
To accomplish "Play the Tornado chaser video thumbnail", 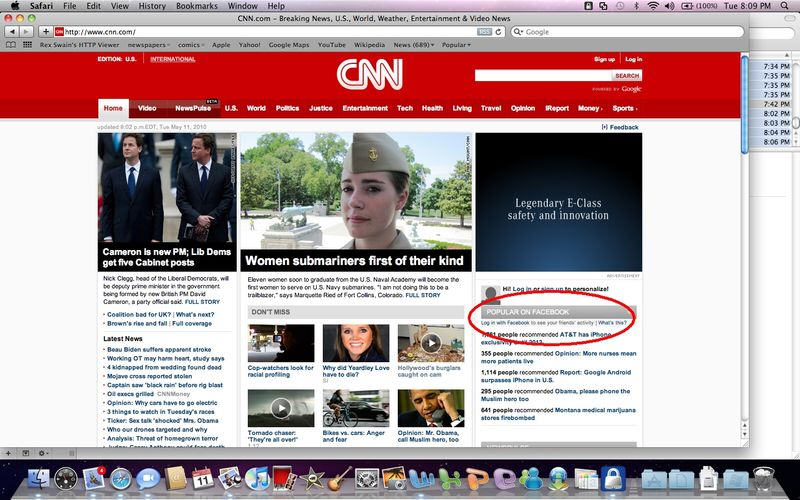I will pos(281,408).
